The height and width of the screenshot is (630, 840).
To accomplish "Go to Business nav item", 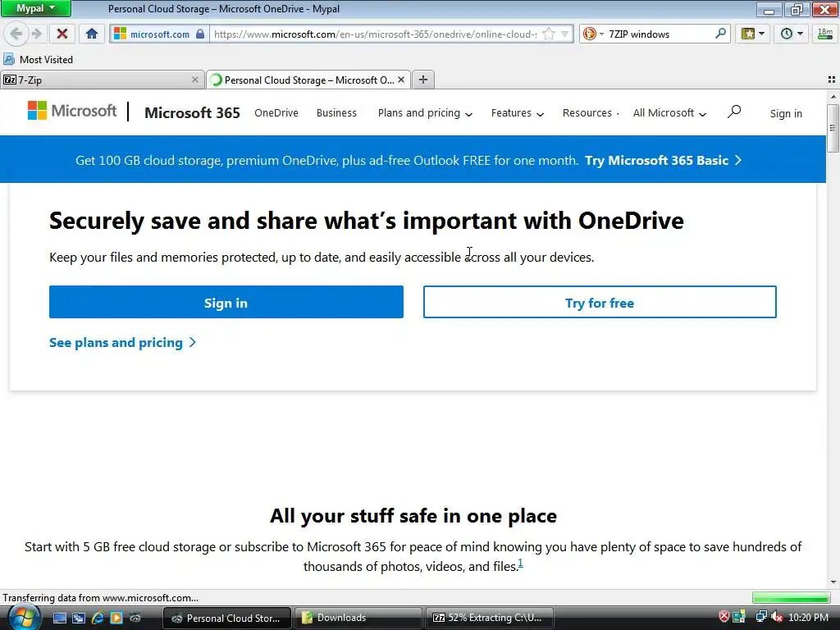I will click(x=336, y=113).
